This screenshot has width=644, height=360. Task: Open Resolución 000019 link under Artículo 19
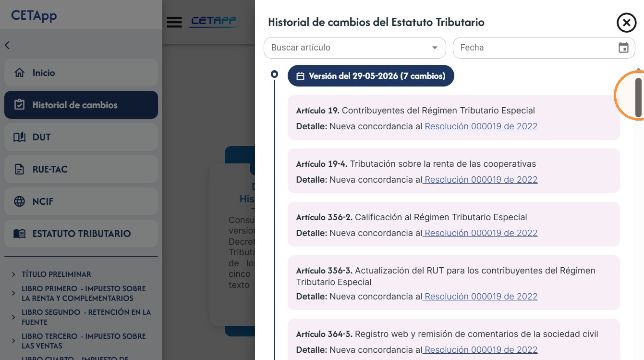pyautogui.click(x=481, y=126)
